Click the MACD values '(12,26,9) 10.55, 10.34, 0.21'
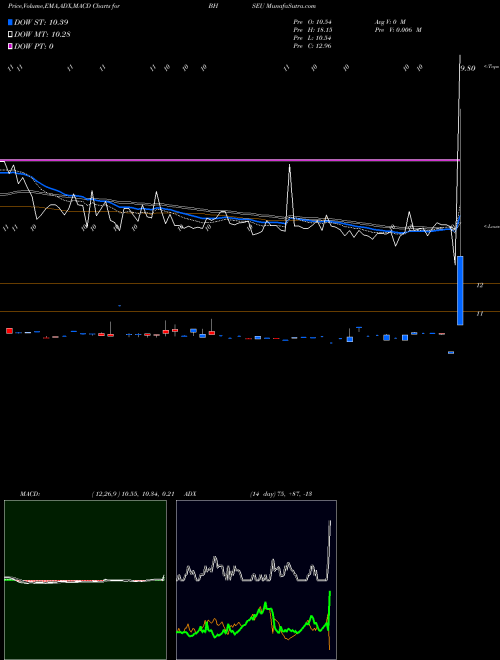 pyautogui.click(x=133, y=494)
